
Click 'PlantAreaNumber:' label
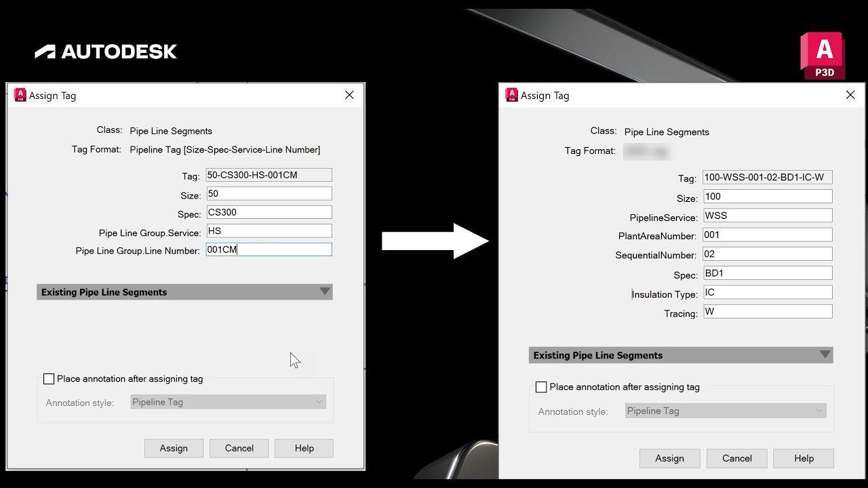(657, 237)
